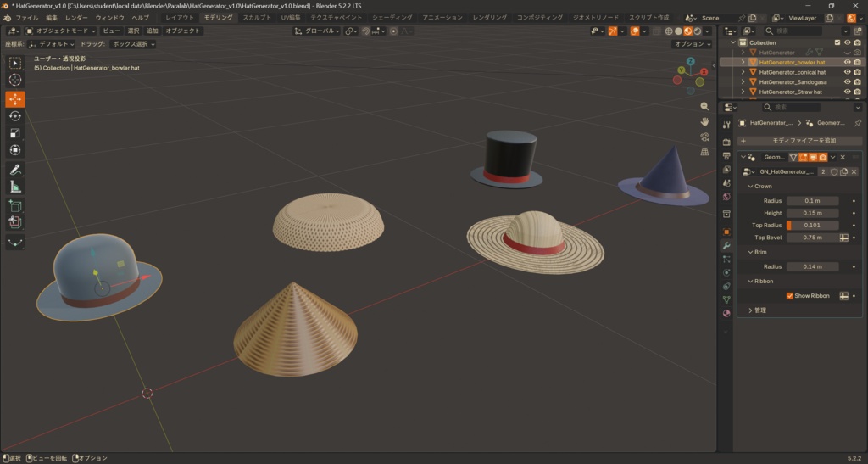Activate the Move tool
The height and width of the screenshot is (464, 868).
[15, 99]
